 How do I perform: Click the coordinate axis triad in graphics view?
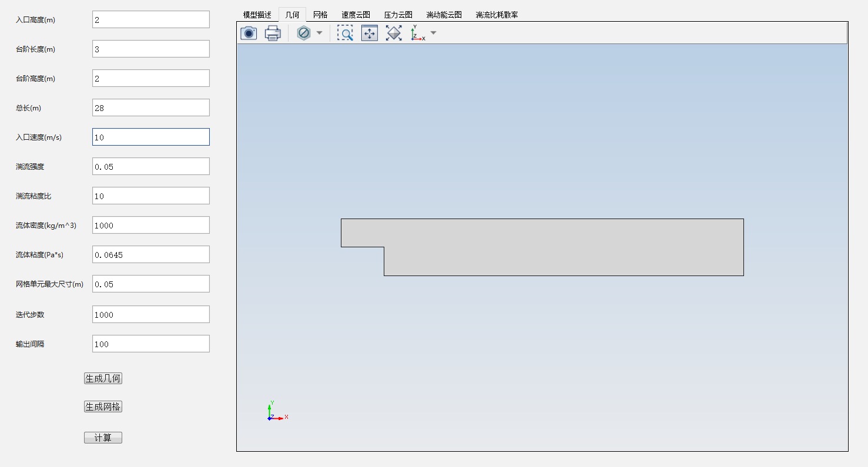277,411
